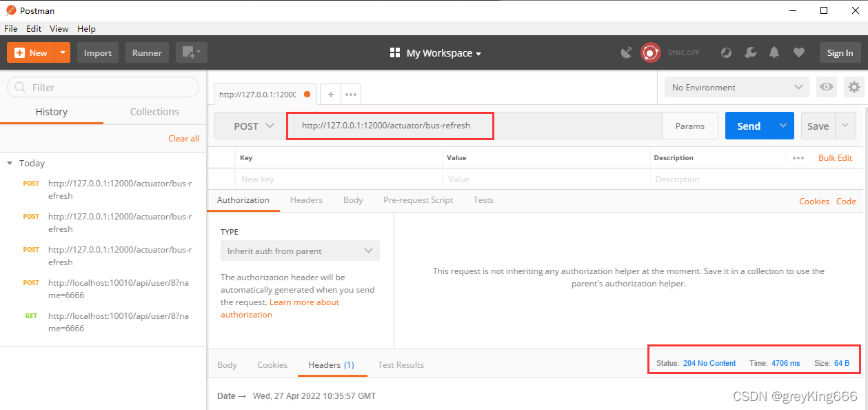Click the Clear all link

tap(183, 139)
